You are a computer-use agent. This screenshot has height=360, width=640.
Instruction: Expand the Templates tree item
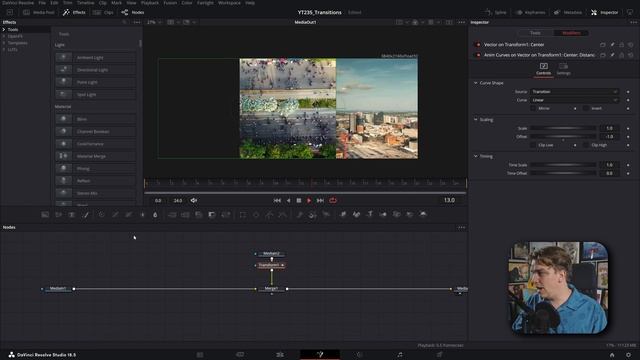4,42
